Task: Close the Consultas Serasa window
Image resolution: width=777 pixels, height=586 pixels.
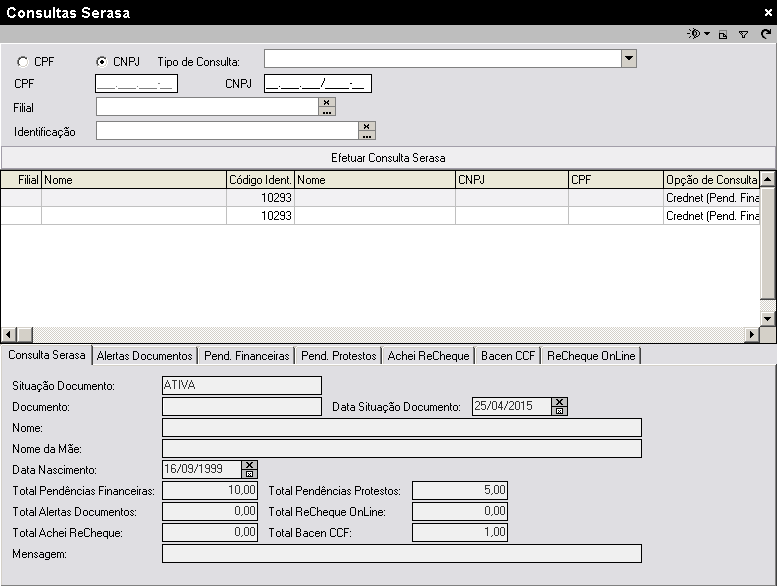Action: click(x=768, y=12)
